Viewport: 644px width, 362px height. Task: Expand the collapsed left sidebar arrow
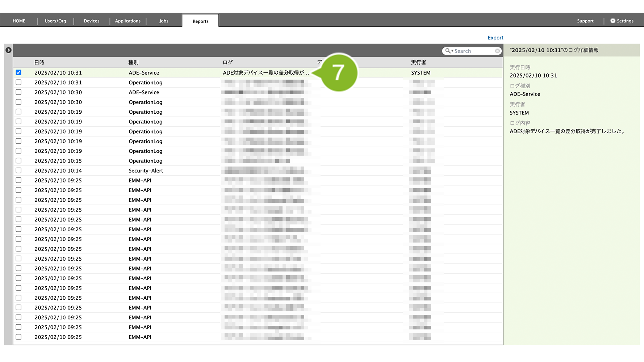[x=8, y=50]
